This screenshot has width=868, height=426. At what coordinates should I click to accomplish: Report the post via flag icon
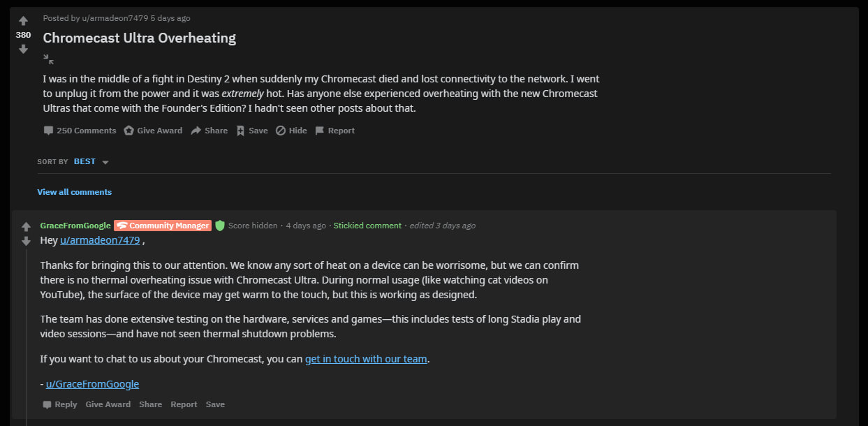tap(334, 131)
